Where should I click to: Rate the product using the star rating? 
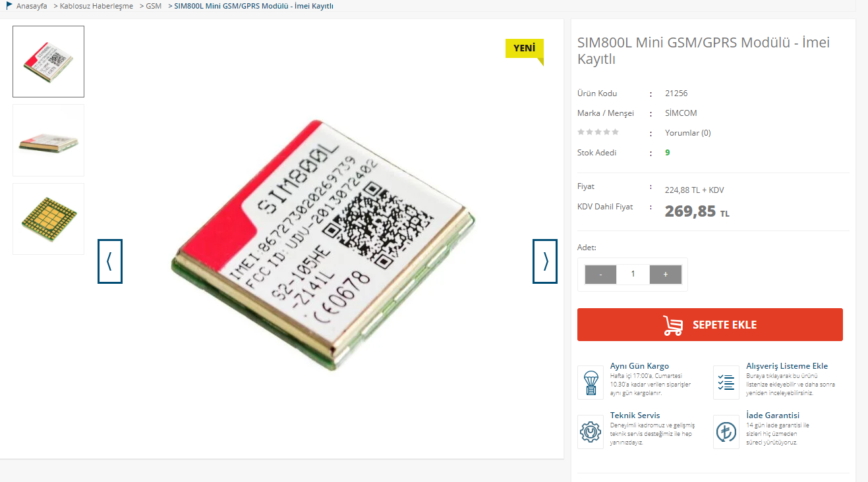pos(598,132)
